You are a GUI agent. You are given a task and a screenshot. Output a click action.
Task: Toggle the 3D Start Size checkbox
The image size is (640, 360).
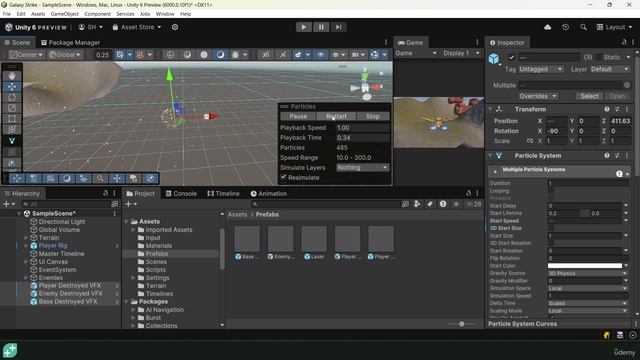(551, 228)
